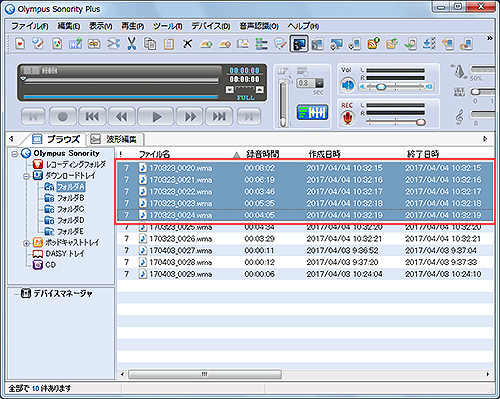
Task: Click the paste clipboard icon in toolbar
Action: pos(169,44)
